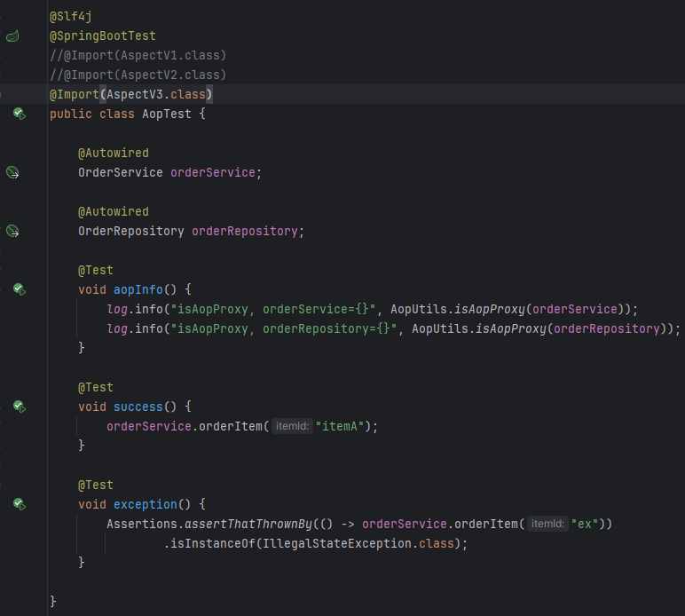Click the OrderService type declaration
The width and height of the screenshot is (685, 616).
[x=121, y=172]
